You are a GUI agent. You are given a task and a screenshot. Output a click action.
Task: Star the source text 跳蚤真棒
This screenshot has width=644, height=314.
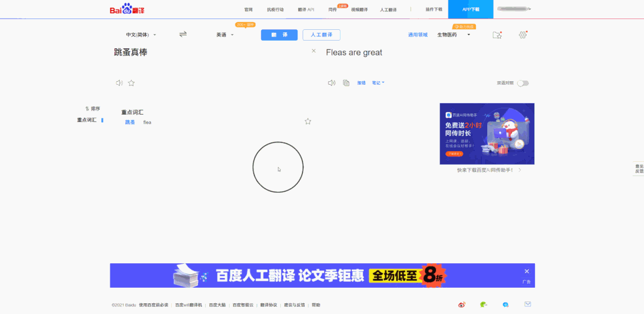click(131, 83)
